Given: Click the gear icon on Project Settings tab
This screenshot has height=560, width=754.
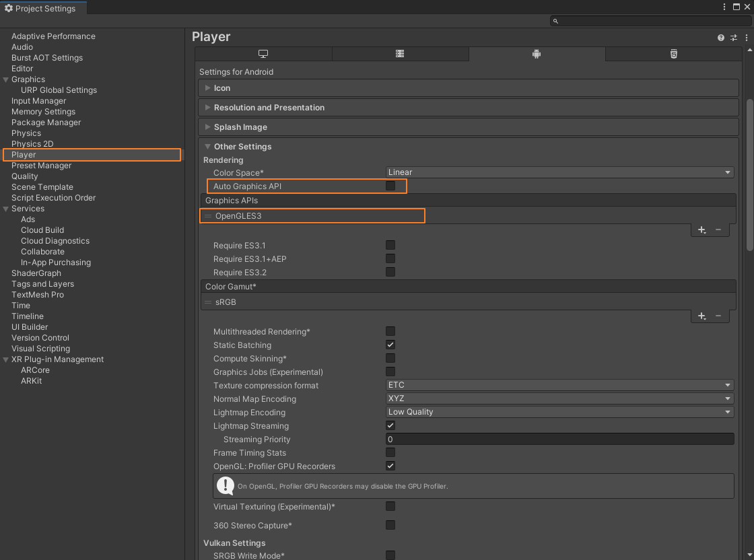Looking at the screenshot, I should 9,8.
